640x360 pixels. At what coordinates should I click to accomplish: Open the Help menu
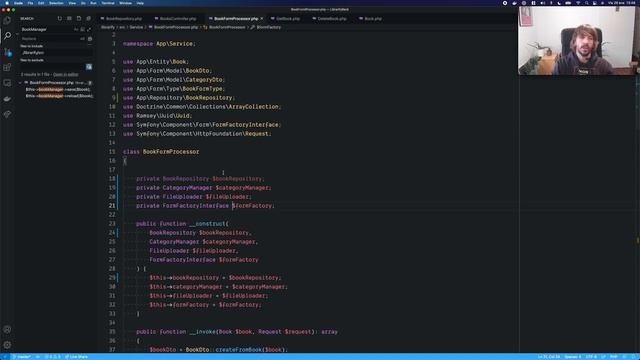(140, 3)
